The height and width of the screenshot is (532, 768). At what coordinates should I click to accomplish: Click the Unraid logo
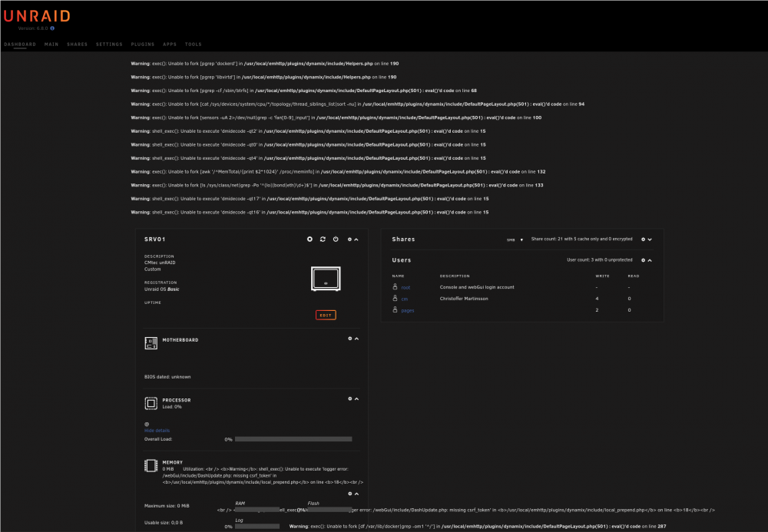(37, 16)
